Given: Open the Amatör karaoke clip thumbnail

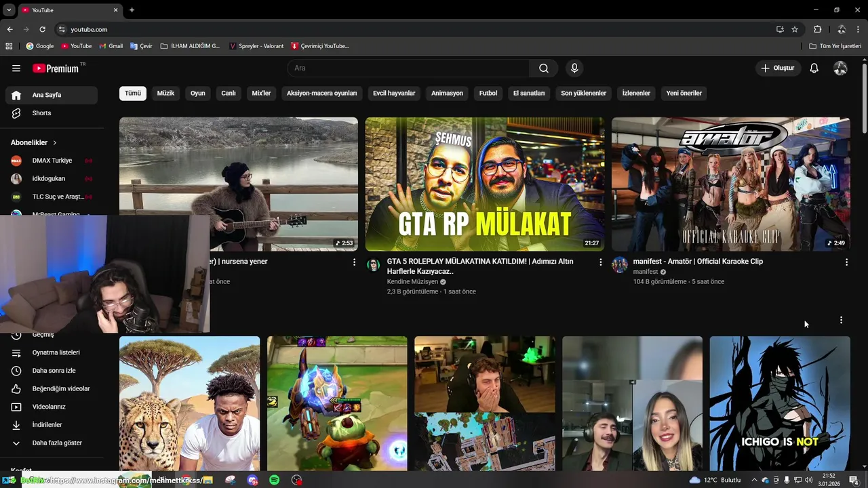Looking at the screenshot, I should 731,184.
